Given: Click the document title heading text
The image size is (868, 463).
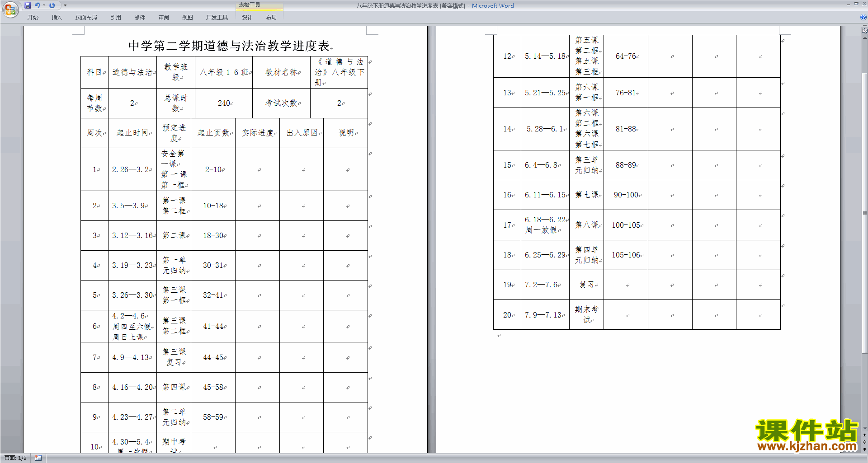Looking at the screenshot, I should 229,46.
